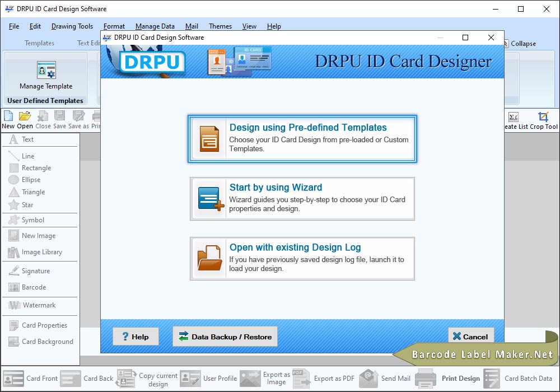The height and width of the screenshot is (392, 560).
Task: Select the Line drawing tool
Action: point(21,156)
